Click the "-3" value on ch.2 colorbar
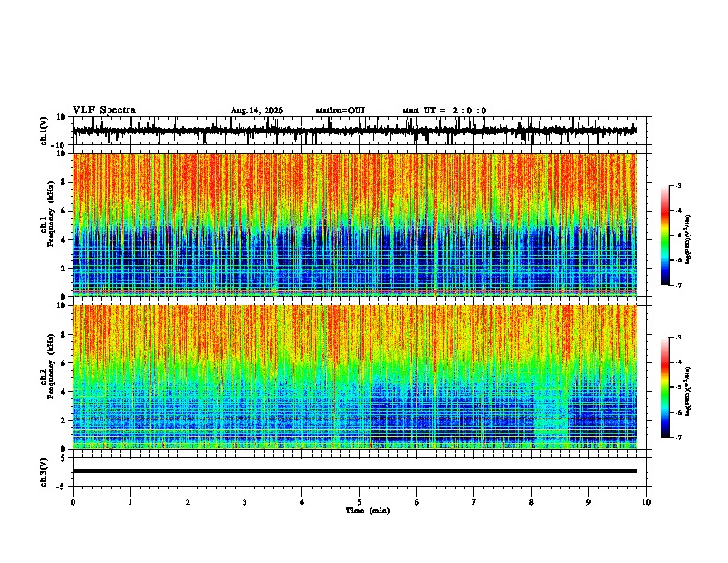 tap(678, 338)
